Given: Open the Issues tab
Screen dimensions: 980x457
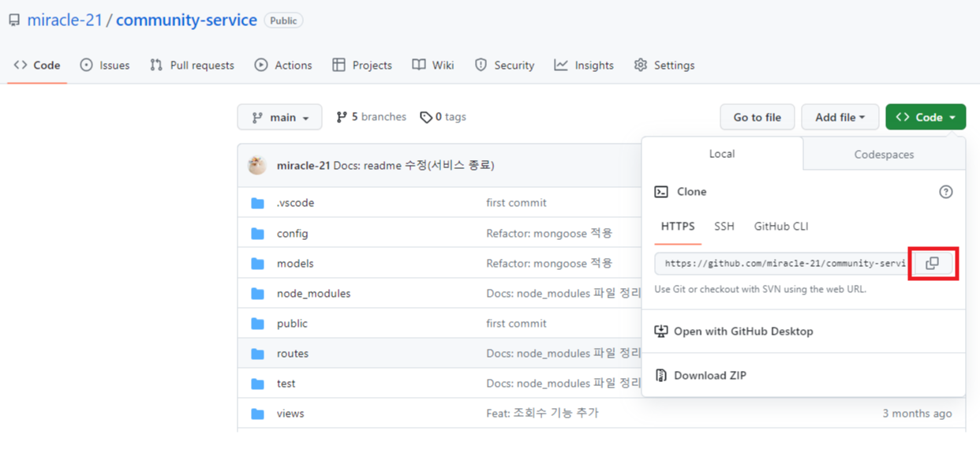Looking at the screenshot, I should [x=105, y=65].
